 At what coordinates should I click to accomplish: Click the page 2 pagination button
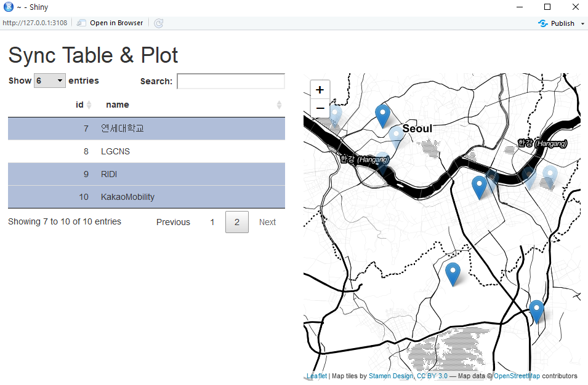click(x=237, y=222)
